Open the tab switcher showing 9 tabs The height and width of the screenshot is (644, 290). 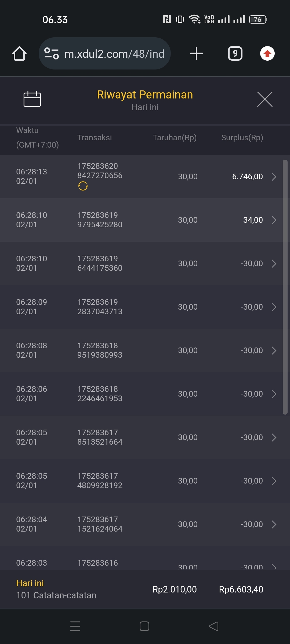pos(235,53)
